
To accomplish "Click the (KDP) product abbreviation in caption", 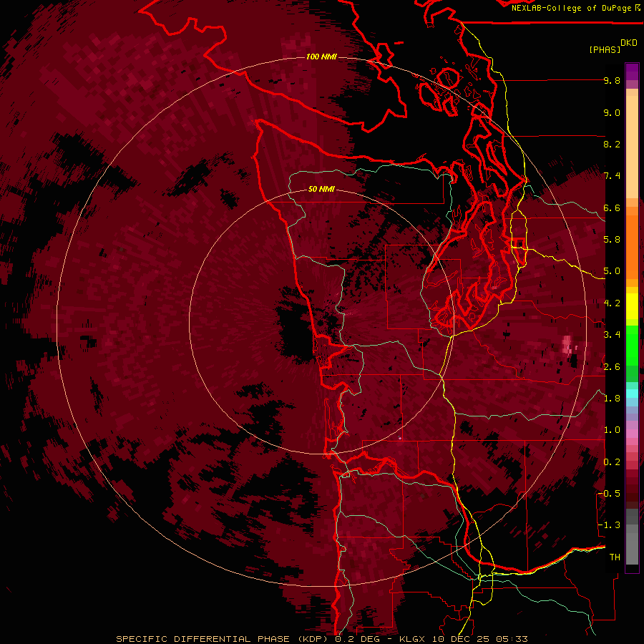I will coord(314,639).
